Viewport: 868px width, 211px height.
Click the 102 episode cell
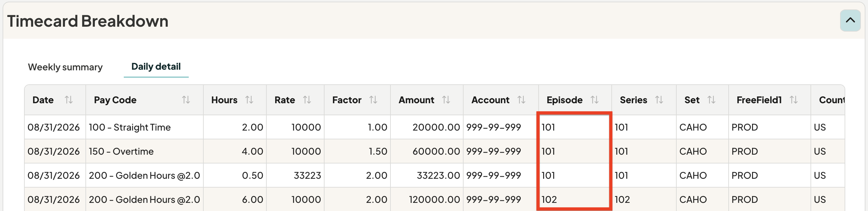575,200
